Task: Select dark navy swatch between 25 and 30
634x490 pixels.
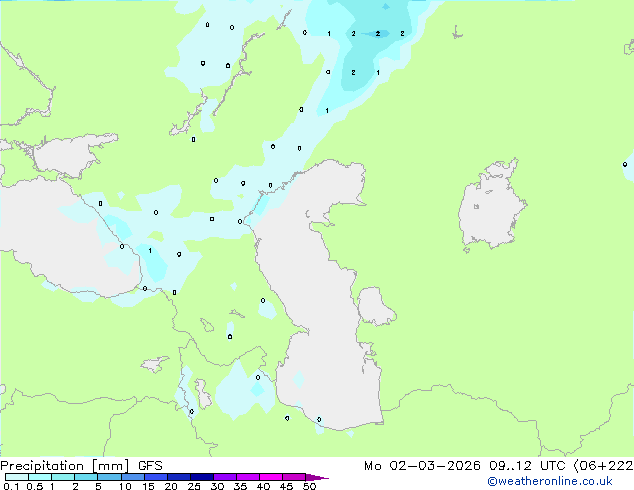Action: (202, 477)
